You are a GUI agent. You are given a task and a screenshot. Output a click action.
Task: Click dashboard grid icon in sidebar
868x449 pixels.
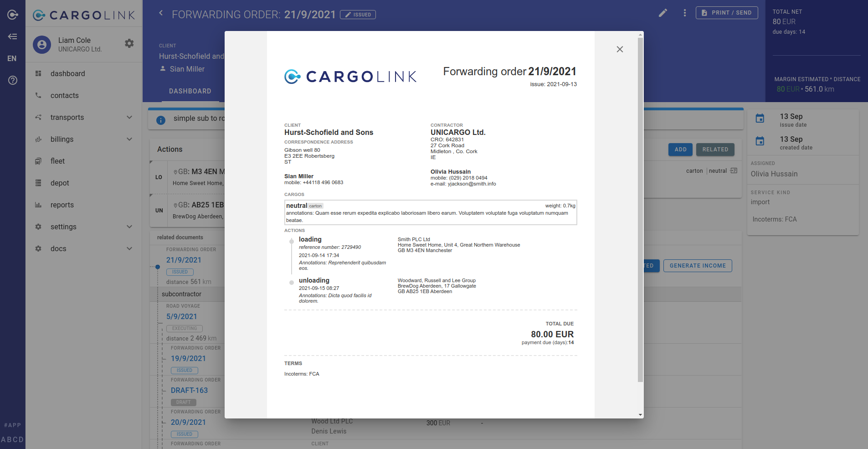tap(38, 73)
